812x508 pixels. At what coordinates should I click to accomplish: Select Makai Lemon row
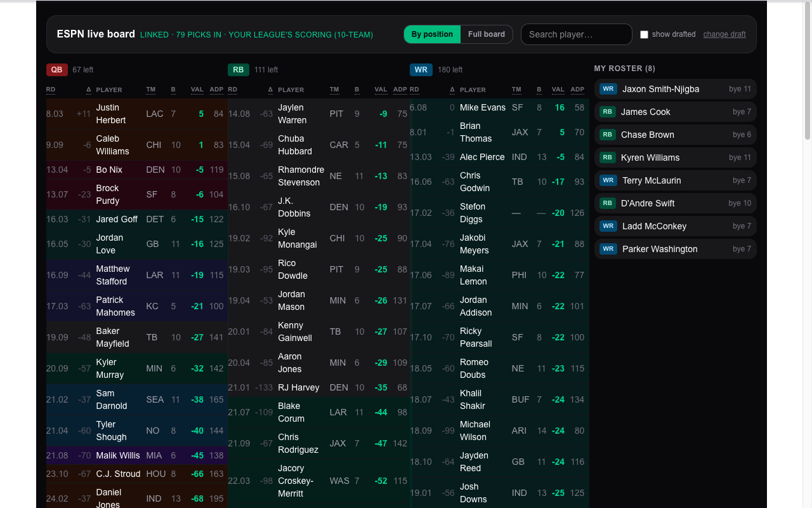[x=500, y=276]
